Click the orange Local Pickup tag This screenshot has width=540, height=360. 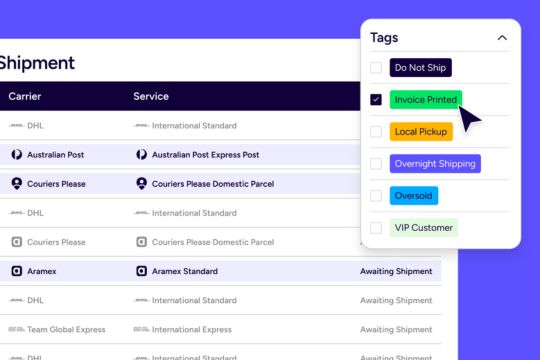[421, 132]
